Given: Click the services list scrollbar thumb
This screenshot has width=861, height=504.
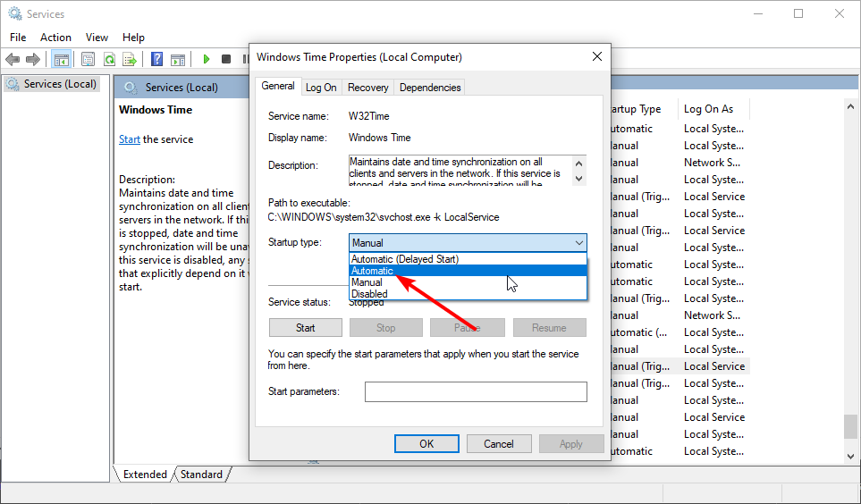Looking at the screenshot, I should click(x=850, y=426).
